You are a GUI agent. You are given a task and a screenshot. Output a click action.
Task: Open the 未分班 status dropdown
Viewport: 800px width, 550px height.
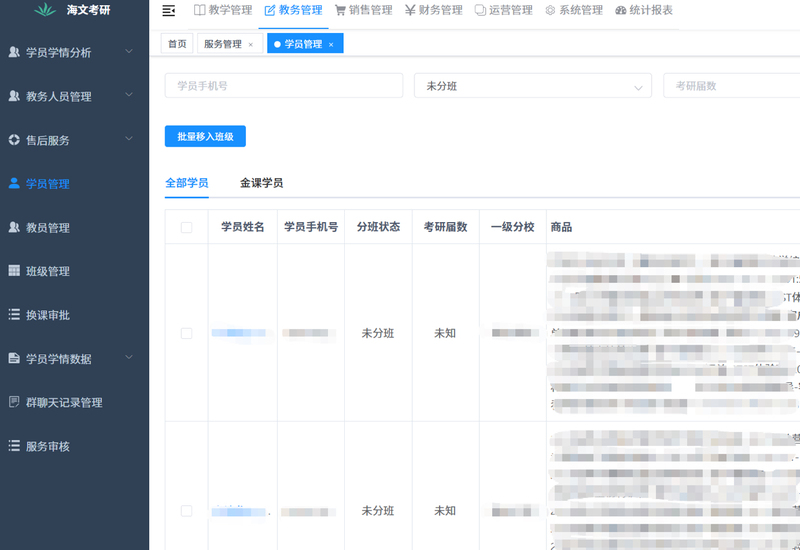click(532, 86)
